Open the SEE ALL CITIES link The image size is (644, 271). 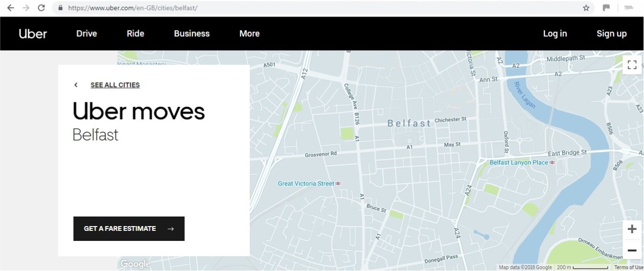point(115,85)
